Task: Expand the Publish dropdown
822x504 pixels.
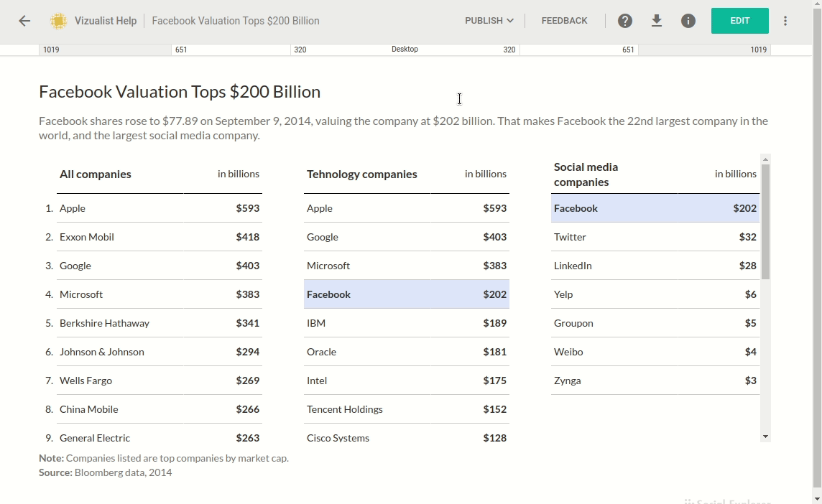Action: 489,21
